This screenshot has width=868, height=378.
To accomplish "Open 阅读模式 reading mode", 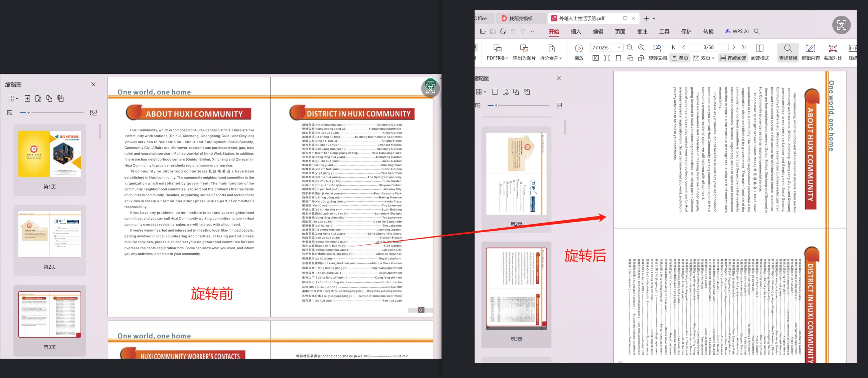I will (x=759, y=52).
